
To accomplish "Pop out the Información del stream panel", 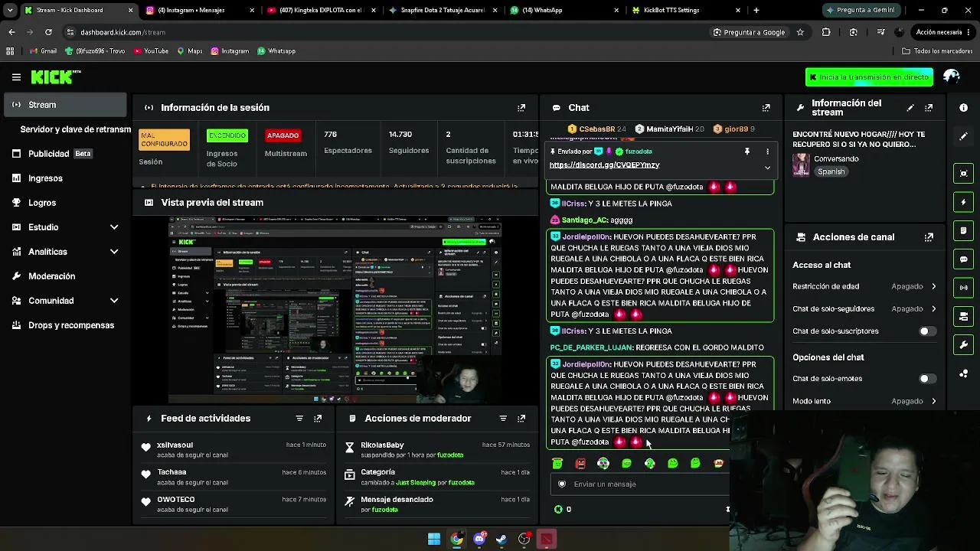I will pos(929,108).
